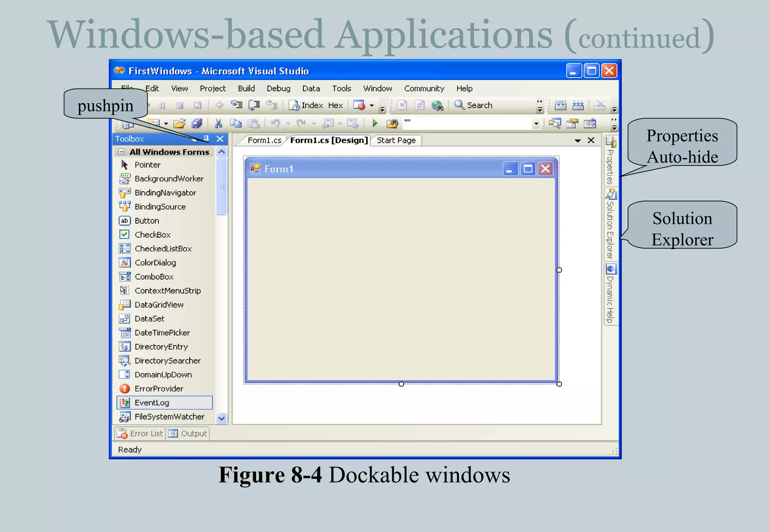Close the Toolbox panel
The width and height of the screenshot is (769, 532).
(x=220, y=139)
